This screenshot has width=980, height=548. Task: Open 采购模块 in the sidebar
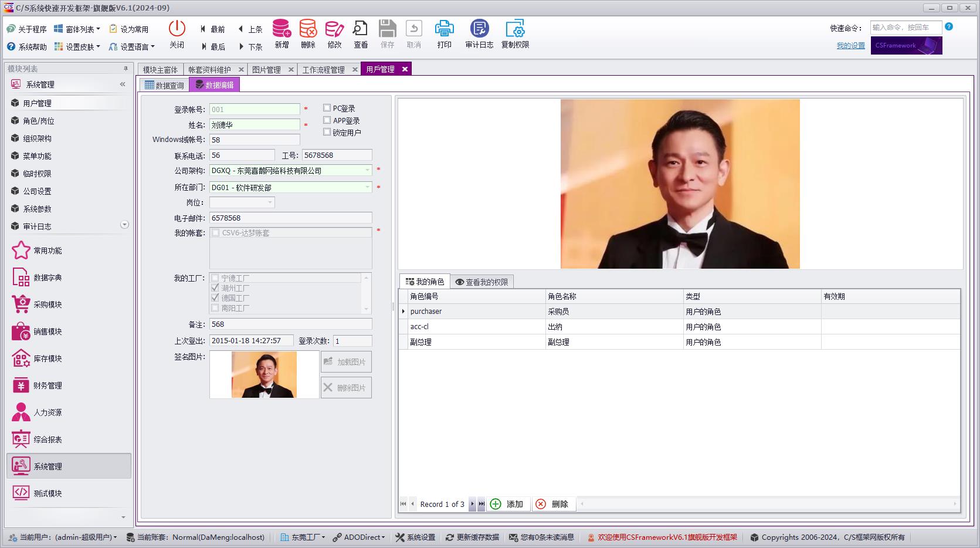[x=48, y=305]
